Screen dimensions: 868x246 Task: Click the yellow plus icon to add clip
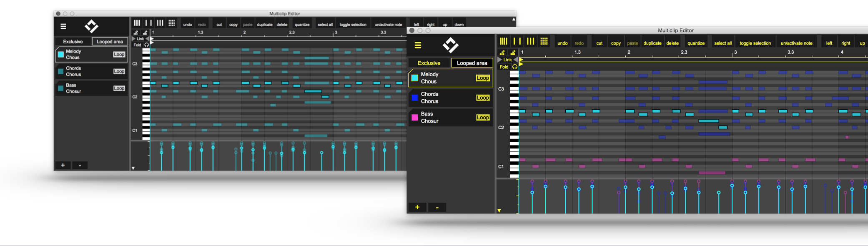[x=417, y=207]
